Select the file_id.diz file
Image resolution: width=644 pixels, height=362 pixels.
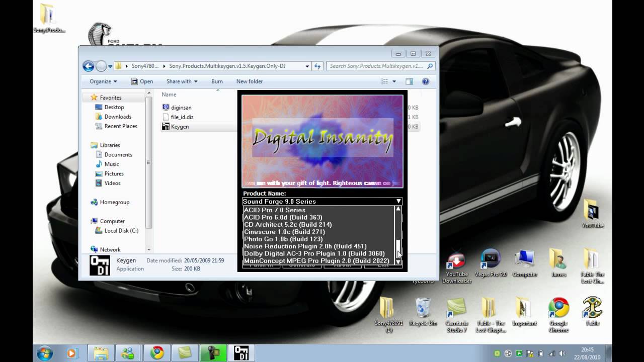click(x=178, y=117)
